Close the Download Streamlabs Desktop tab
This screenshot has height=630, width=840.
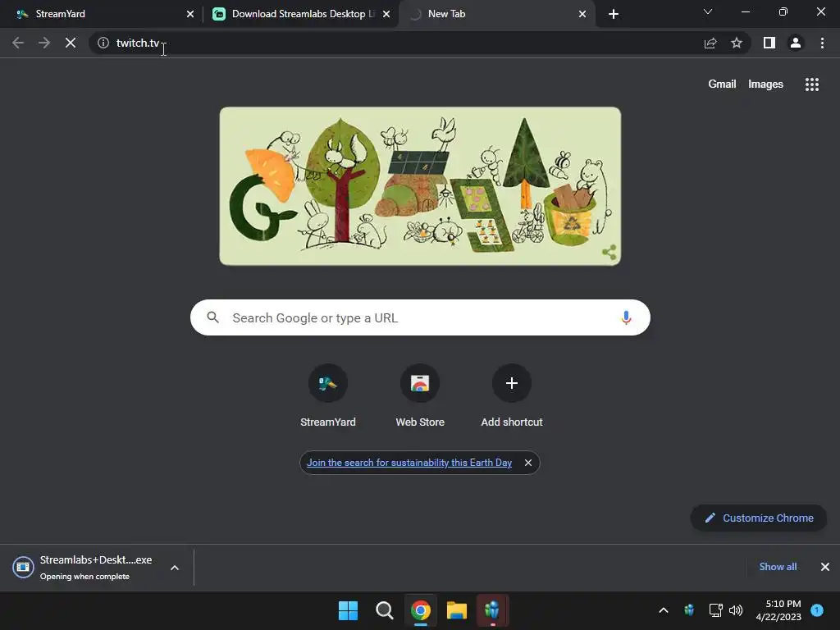386,14
